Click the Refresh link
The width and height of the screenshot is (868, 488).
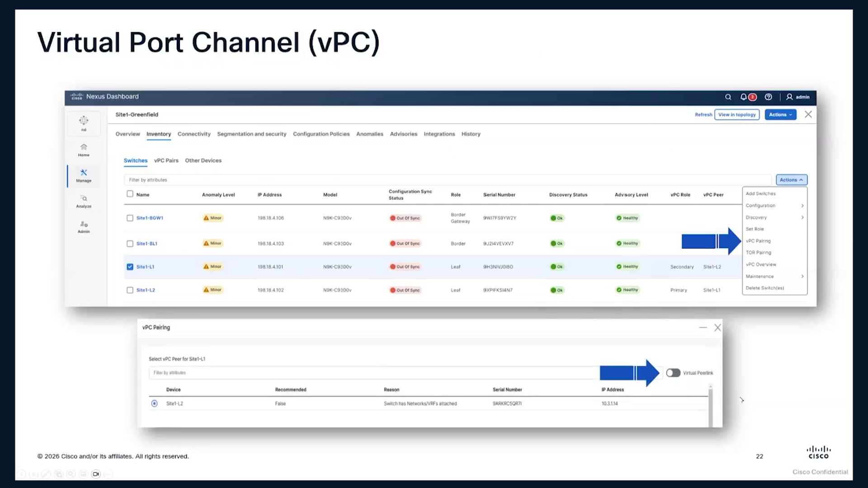pyautogui.click(x=703, y=115)
